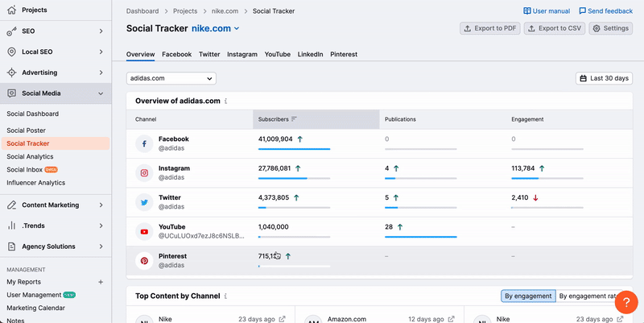
Task: Open Social Inbox beta item
Action: point(32,170)
